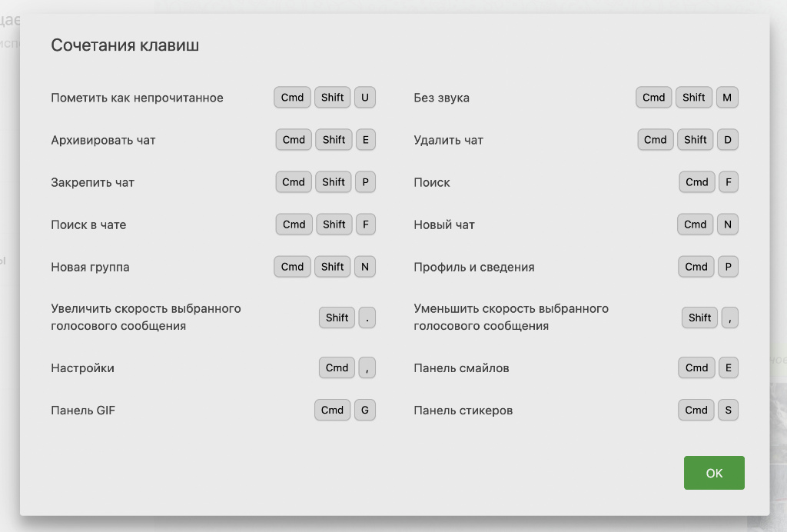Click the N key in Новая группа row

[x=365, y=267]
